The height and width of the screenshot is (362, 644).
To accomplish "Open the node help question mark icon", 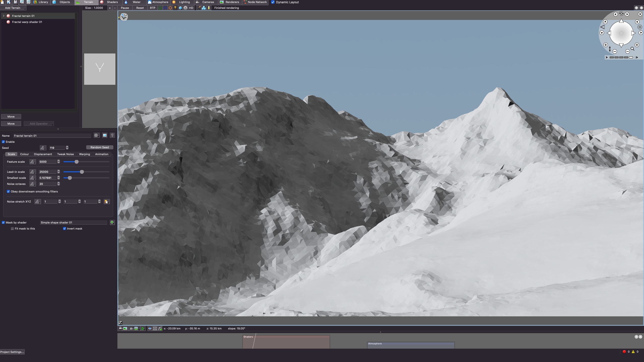I will 112,135.
